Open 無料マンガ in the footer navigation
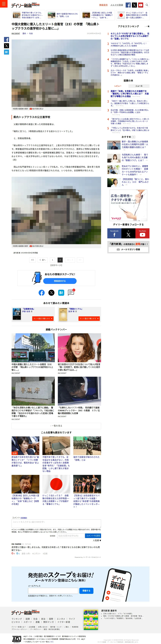The image size is (161, 644). 49,622
